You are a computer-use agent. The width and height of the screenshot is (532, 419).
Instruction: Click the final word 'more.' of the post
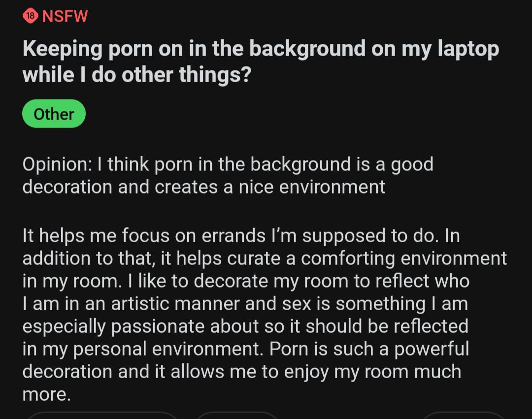47,394
